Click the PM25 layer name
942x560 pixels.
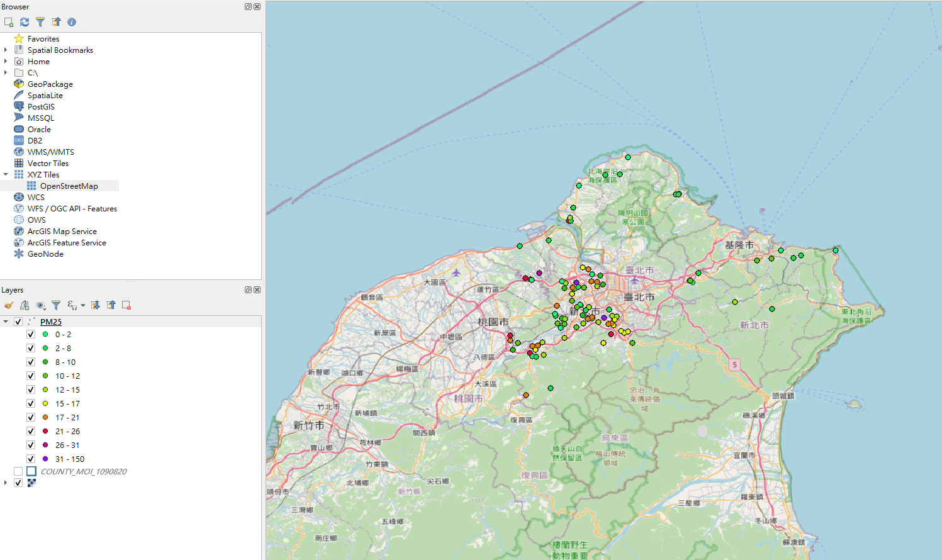pos(51,322)
